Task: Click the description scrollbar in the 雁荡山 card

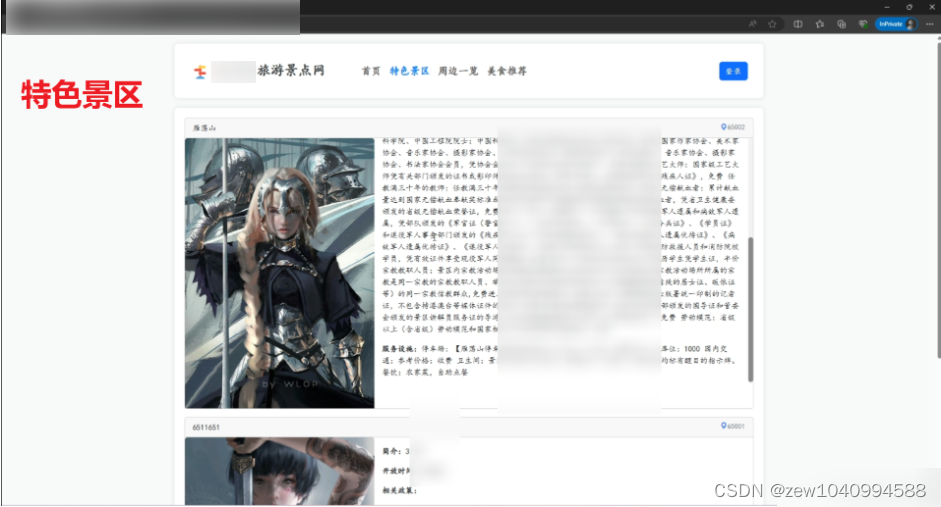Action: coord(750,309)
